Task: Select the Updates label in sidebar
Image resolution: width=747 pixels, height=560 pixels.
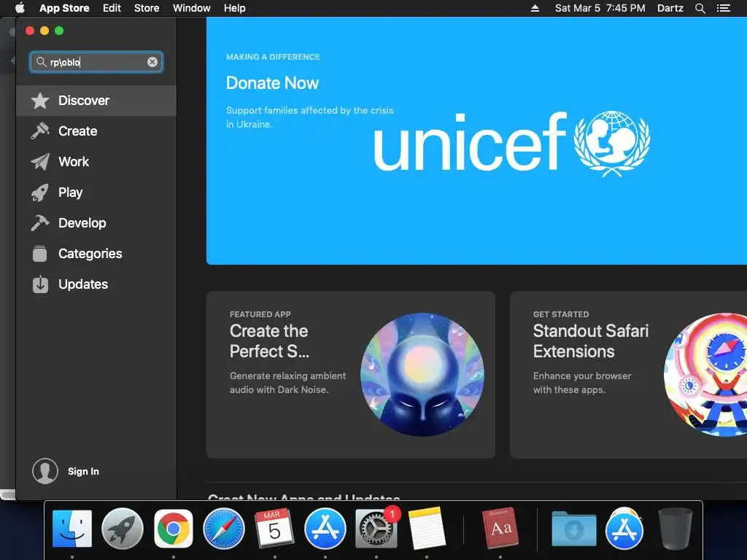Action: click(x=83, y=284)
